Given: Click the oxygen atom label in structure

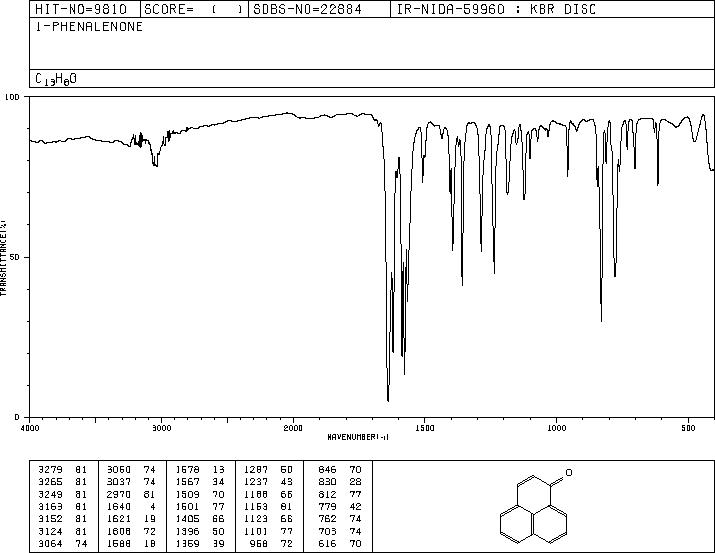Looking at the screenshot, I should coord(569,472).
